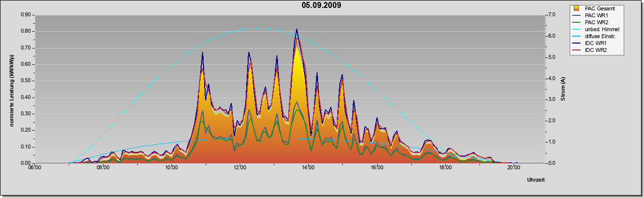Viewport: 644px width, 198px height.
Task: Click the 0.90 value on the power axis
Action: tap(25, 15)
